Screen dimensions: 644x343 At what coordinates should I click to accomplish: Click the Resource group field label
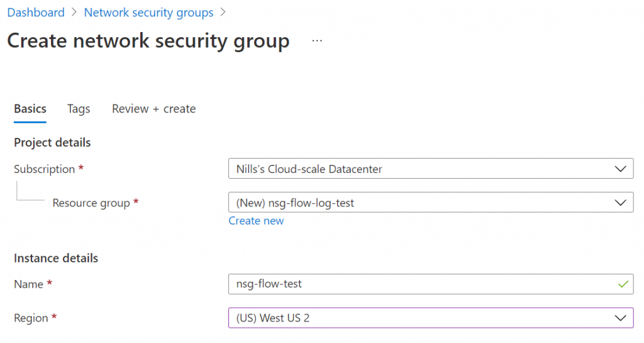click(x=91, y=203)
